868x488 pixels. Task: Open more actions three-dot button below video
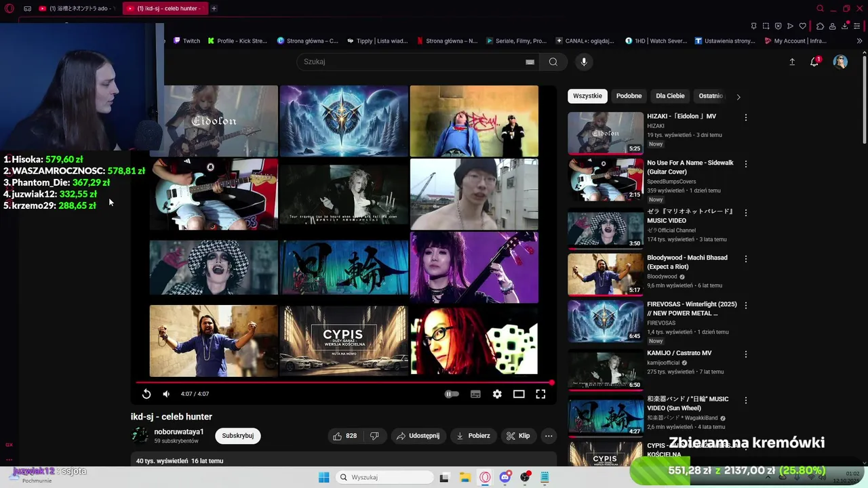(x=549, y=436)
